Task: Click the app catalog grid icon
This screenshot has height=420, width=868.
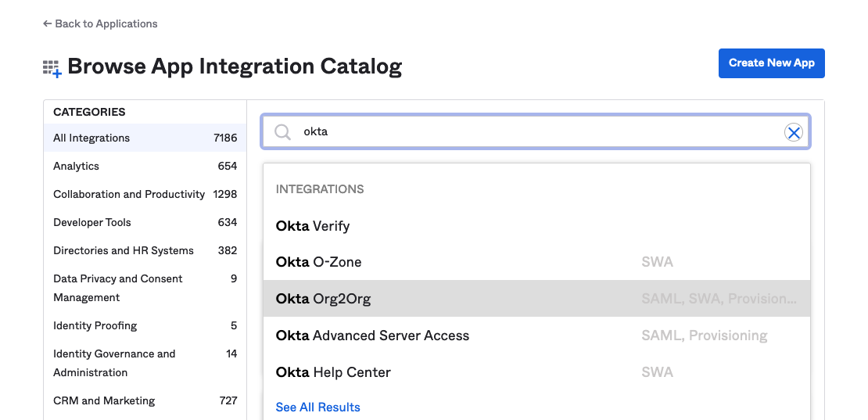Action: tap(52, 68)
